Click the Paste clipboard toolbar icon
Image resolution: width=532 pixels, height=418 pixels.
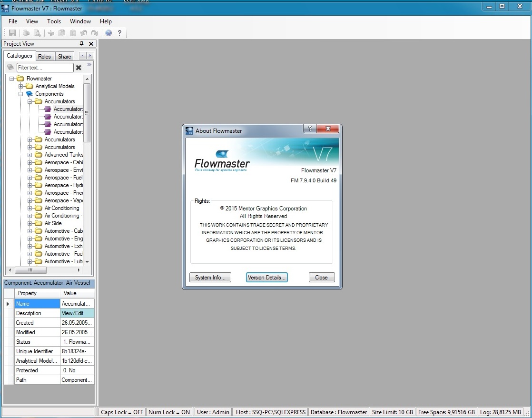(x=73, y=33)
